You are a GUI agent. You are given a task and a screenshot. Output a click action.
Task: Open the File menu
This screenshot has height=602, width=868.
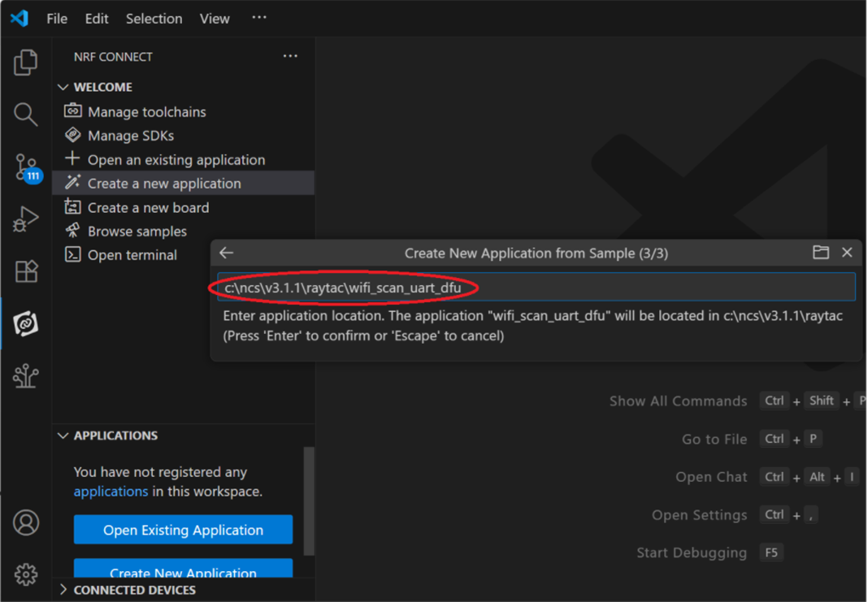[57, 19]
